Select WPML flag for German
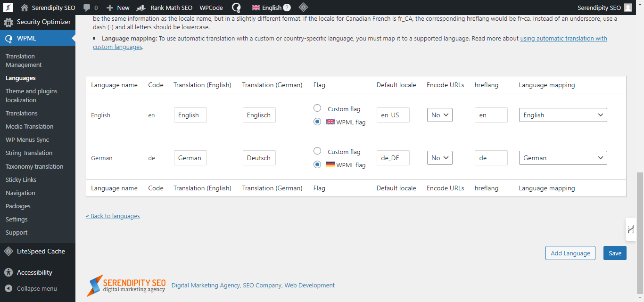 [x=317, y=164]
